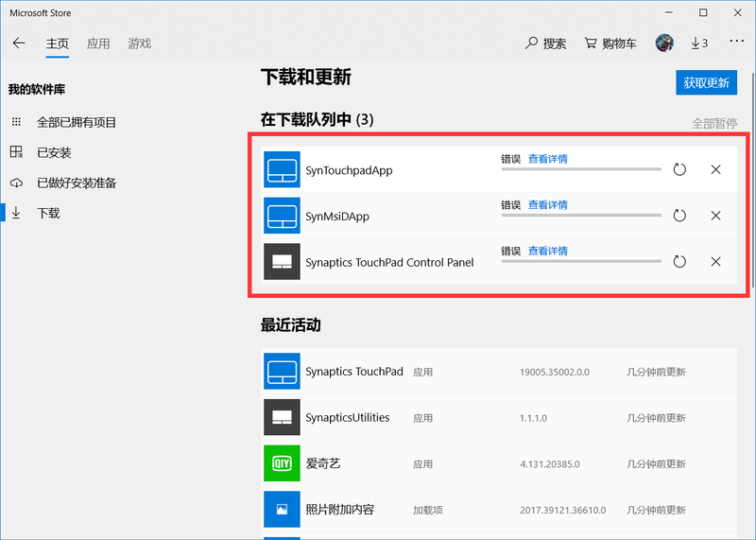This screenshot has width=756, height=540.
Task: Select 下载 in the sidebar
Action: coord(48,213)
